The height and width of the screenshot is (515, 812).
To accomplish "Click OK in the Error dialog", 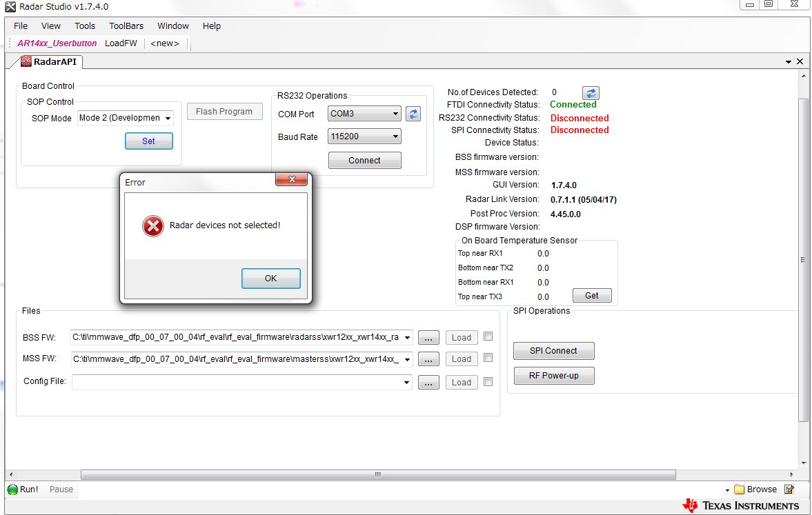I will (271, 279).
